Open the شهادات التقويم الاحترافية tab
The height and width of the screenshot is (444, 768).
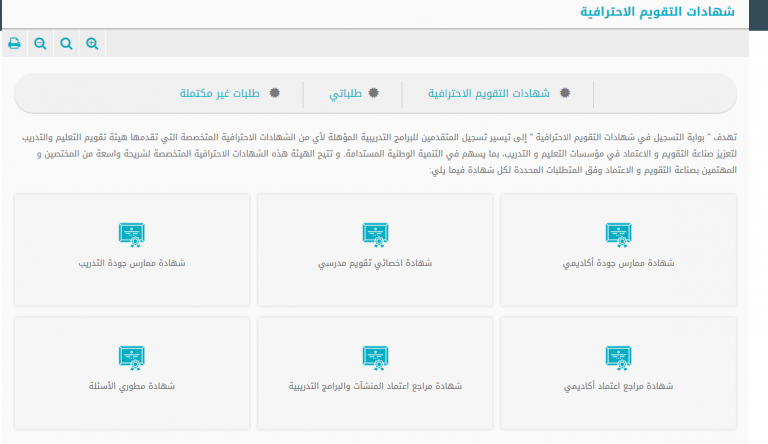click(x=489, y=93)
